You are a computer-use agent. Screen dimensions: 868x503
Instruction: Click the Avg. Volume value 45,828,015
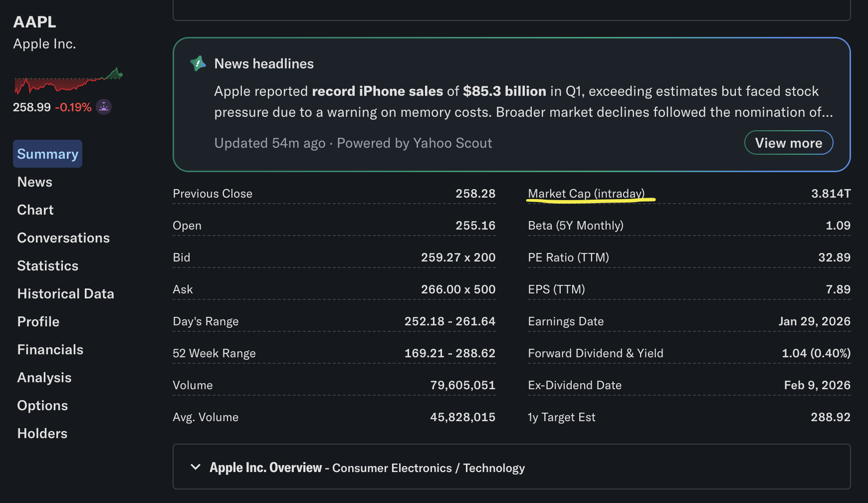point(463,417)
